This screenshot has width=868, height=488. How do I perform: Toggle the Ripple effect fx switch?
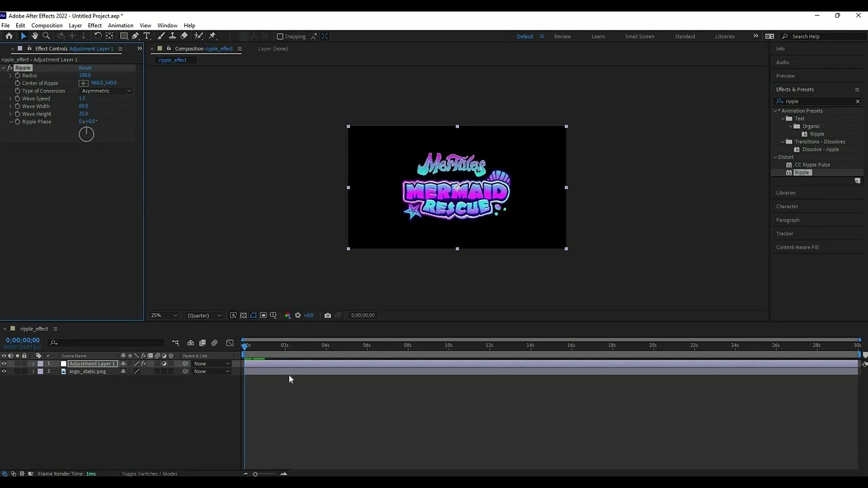(x=10, y=68)
